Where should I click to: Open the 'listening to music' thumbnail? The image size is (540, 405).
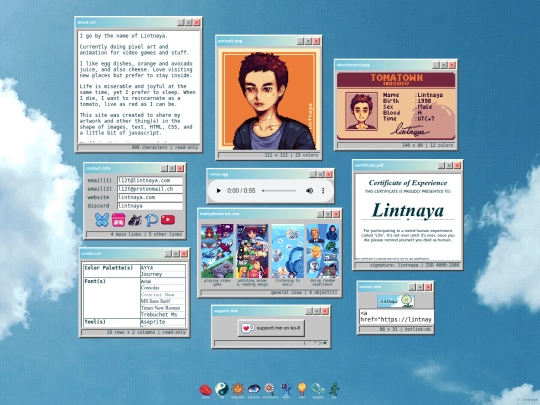(x=288, y=251)
